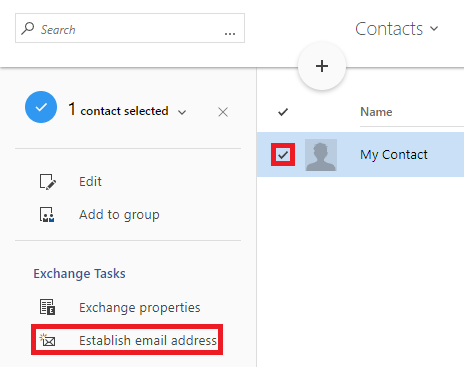Expand the '1 contact selected' chevron

(182, 112)
